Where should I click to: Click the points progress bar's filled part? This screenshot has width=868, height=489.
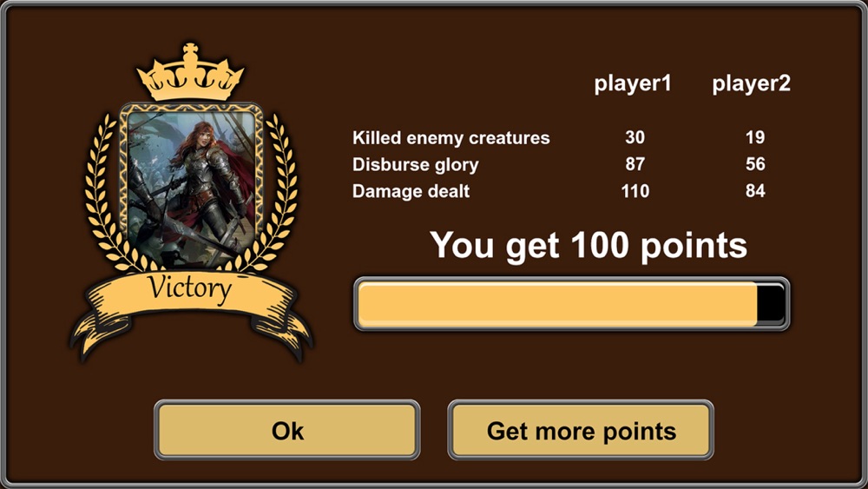[557, 304]
